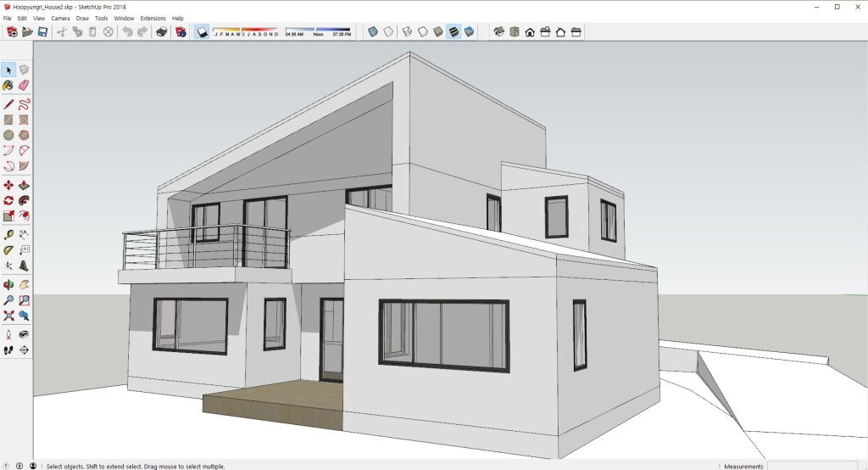Switch to Wireframe style
Viewport: 868px width, 470px height.
click(408, 32)
